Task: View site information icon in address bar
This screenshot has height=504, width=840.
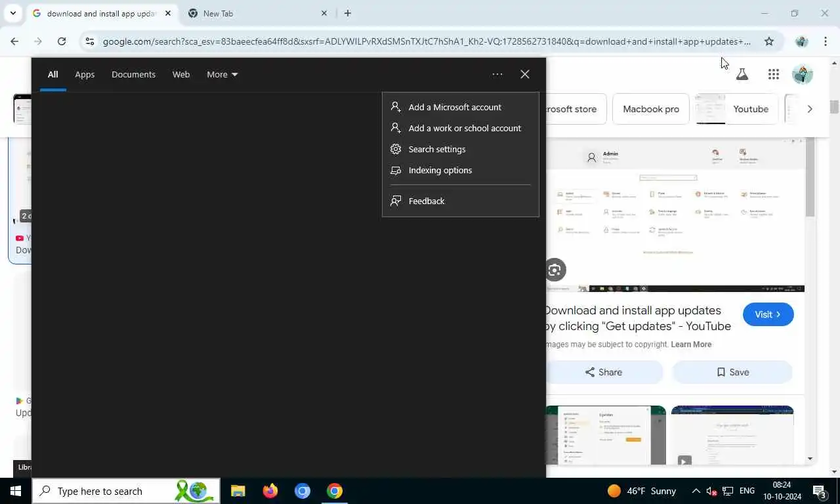Action: pos(90,41)
